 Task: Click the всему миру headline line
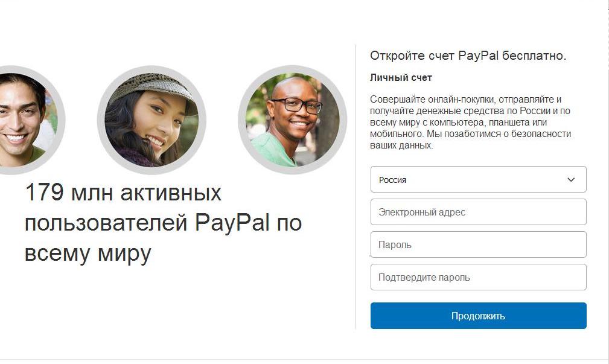coord(88,254)
